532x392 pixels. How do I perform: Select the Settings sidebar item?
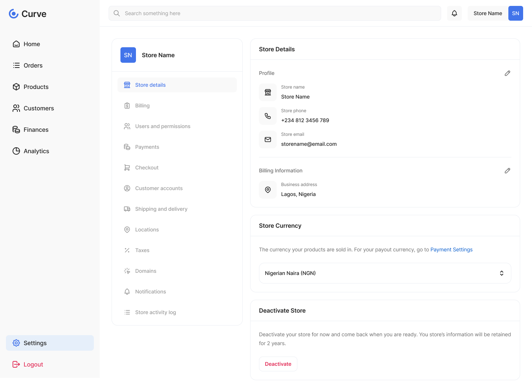50,343
